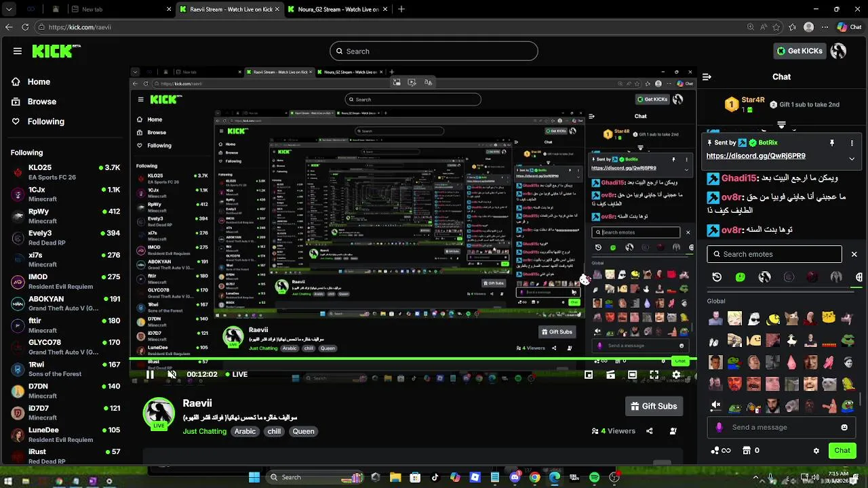Click the Get KICKs button
This screenshot has height=488, width=868.
point(800,51)
